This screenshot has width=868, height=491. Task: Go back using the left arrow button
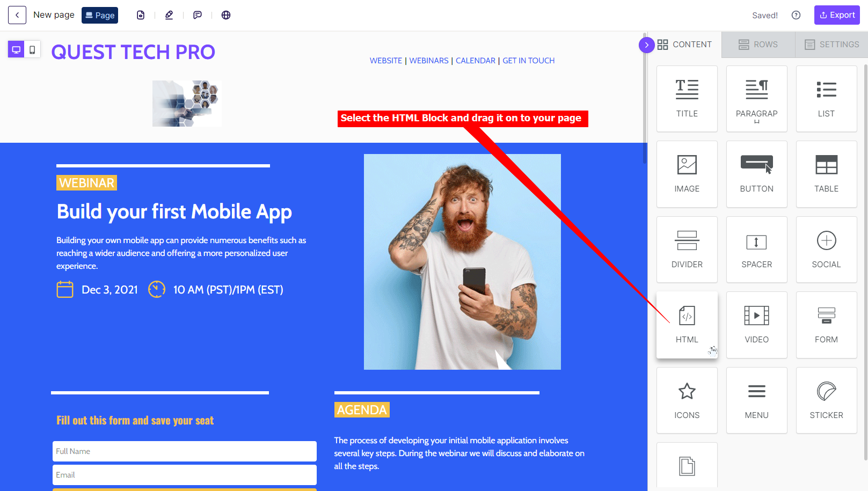(x=17, y=15)
